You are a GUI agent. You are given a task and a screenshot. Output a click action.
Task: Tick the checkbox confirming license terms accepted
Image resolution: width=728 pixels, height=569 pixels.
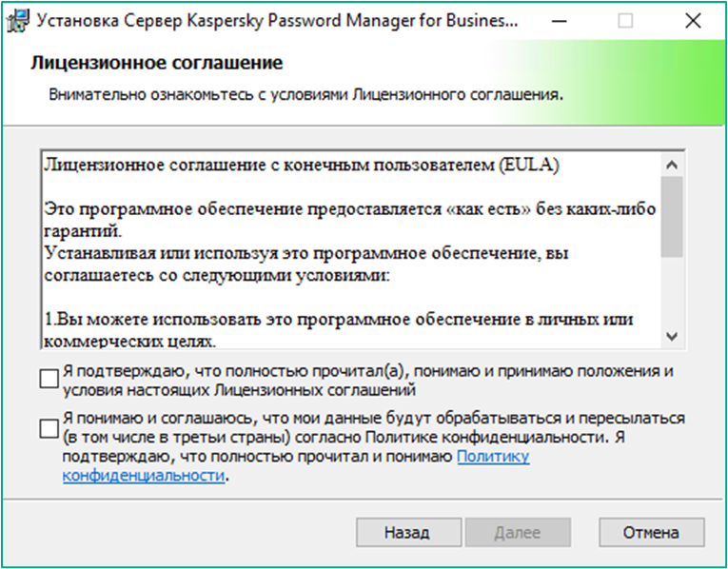(x=49, y=379)
